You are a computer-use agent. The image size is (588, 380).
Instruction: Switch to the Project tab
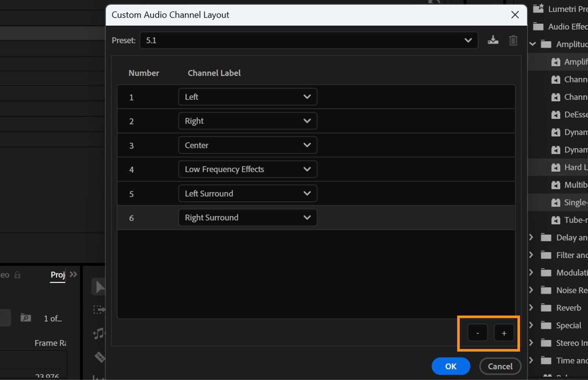57,275
